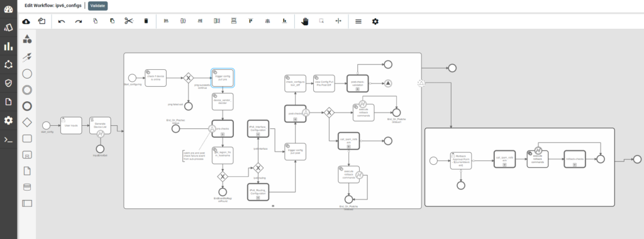
Task: Select the diamond gateway palette shape
Action: pyautogui.click(x=27, y=122)
